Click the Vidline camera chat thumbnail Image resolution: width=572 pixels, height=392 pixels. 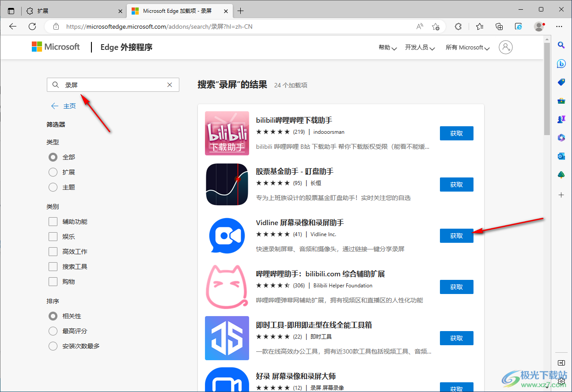227,236
